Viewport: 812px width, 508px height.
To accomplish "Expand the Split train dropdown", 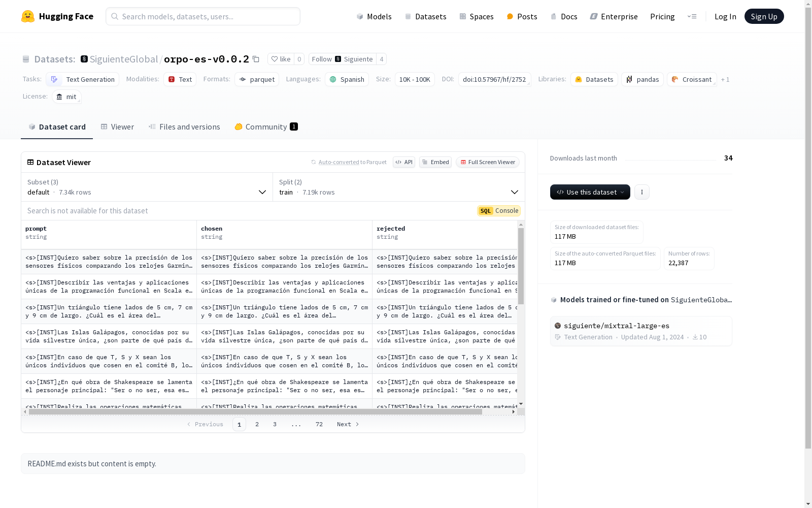I will (x=399, y=187).
